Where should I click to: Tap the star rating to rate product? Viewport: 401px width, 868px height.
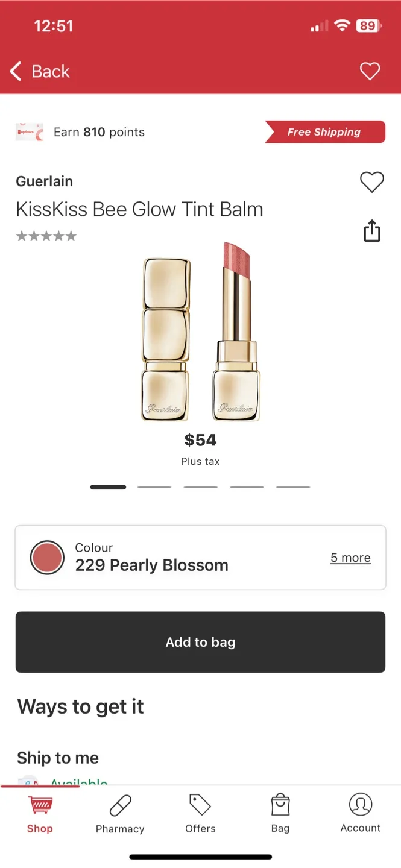coord(46,235)
